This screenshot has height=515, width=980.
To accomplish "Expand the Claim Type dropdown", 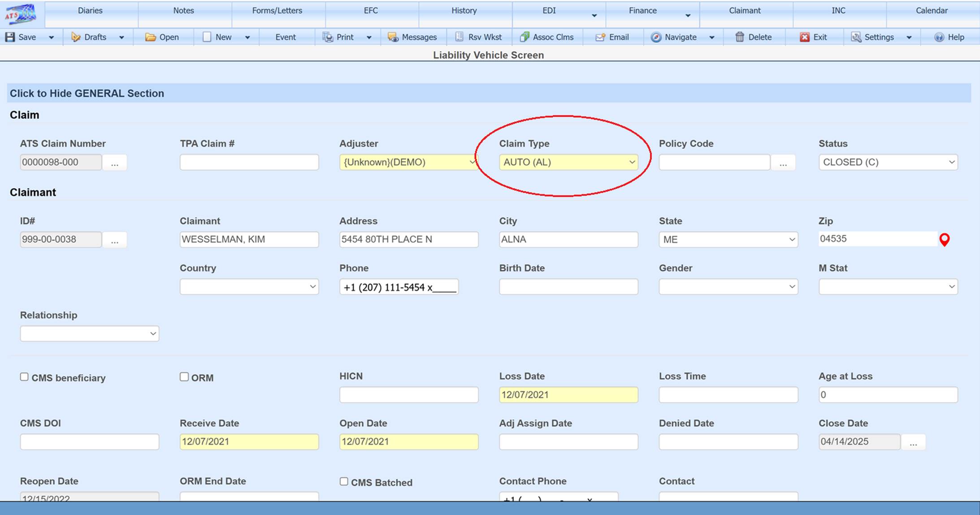I will (x=568, y=162).
